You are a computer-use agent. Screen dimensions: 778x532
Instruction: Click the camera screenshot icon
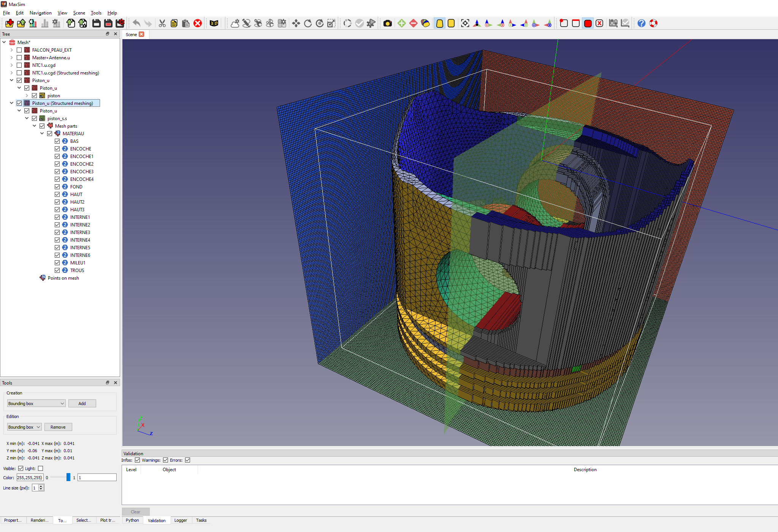387,23
